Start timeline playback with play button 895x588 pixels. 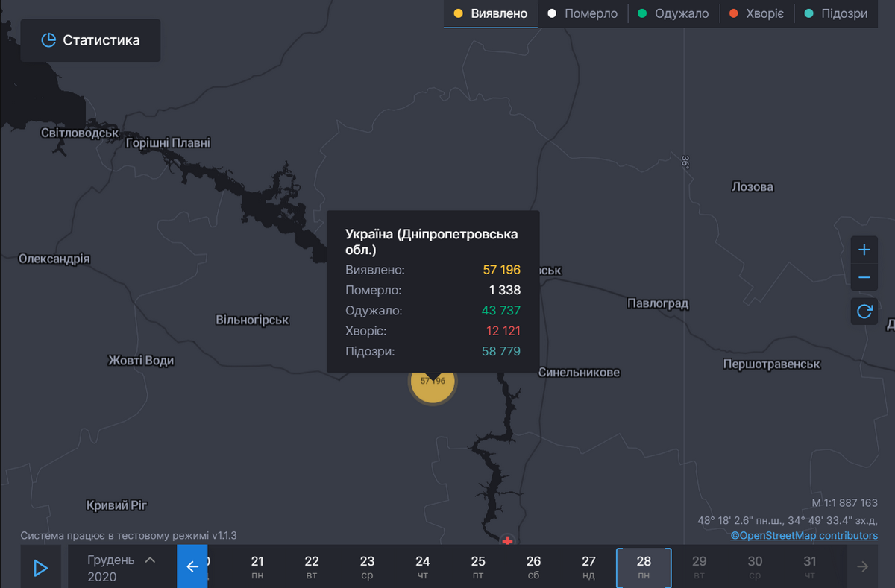click(41, 568)
